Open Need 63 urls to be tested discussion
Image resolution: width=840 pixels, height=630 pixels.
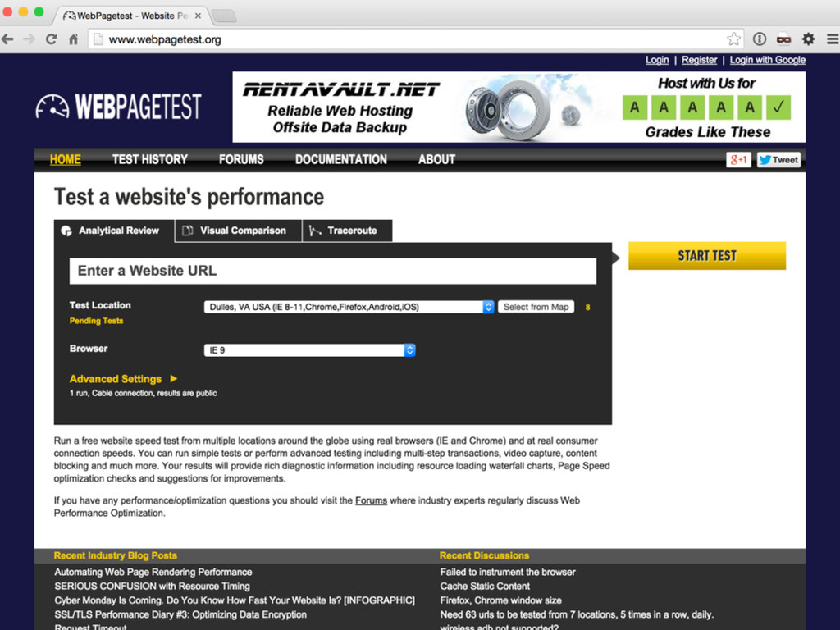[x=577, y=614]
